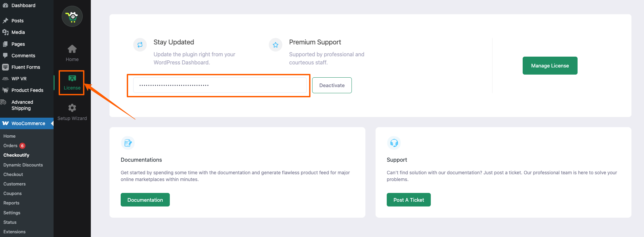Navigate to Advanced Shipping menu
644x237 pixels.
pos(22,105)
